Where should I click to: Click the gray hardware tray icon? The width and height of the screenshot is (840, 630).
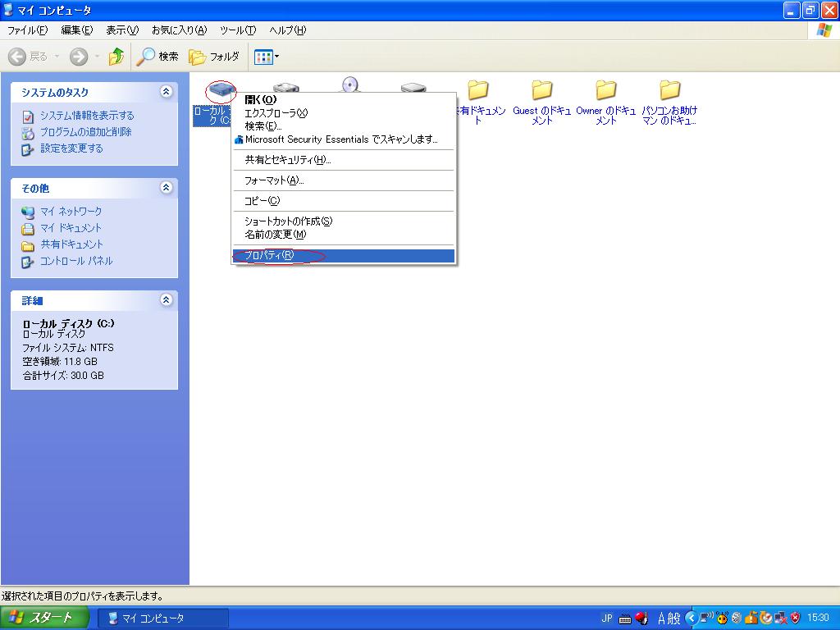[737, 618]
